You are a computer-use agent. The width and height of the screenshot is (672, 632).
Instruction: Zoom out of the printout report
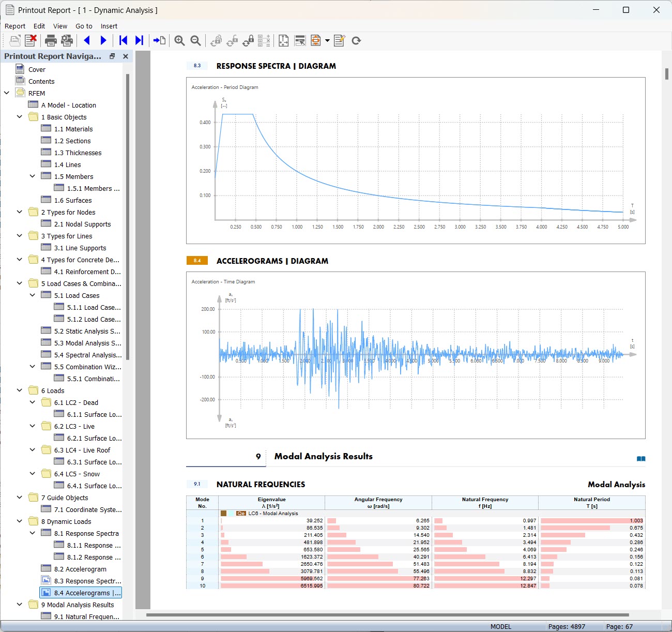click(x=195, y=40)
